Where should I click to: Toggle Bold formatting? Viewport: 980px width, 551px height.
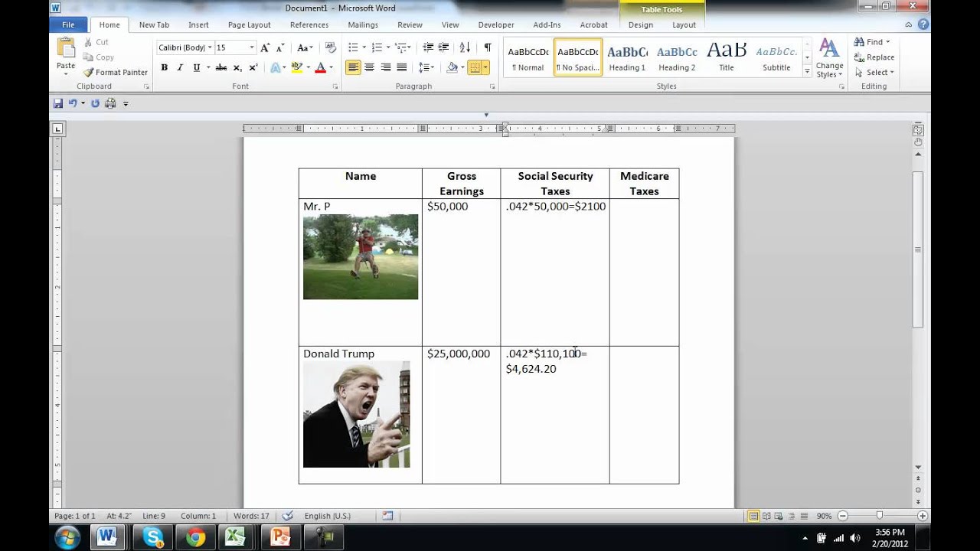tap(164, 67)
